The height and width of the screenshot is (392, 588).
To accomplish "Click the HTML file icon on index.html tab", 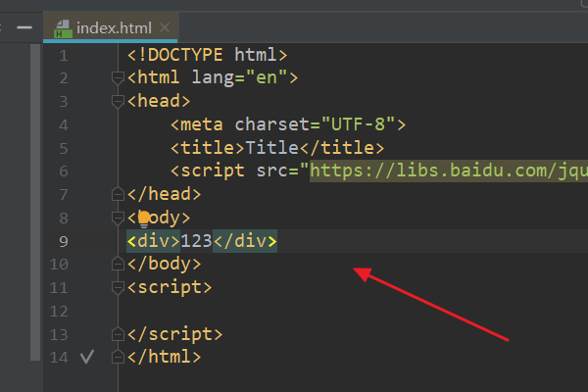I will (63, 28).
